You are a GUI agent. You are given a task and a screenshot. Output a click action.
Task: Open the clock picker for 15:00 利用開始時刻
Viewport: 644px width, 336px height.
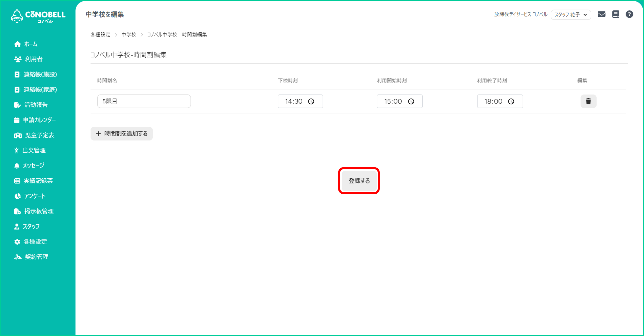411,101
